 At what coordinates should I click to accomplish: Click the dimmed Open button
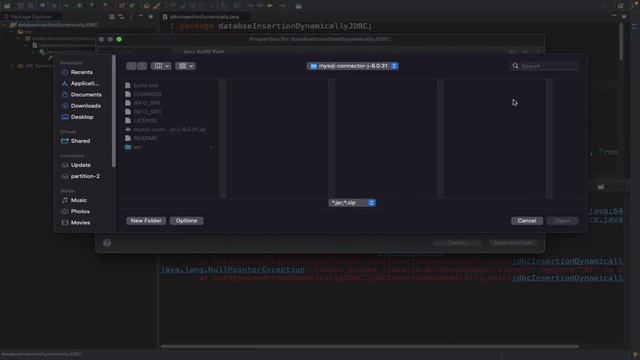click(x=563, y=221)
